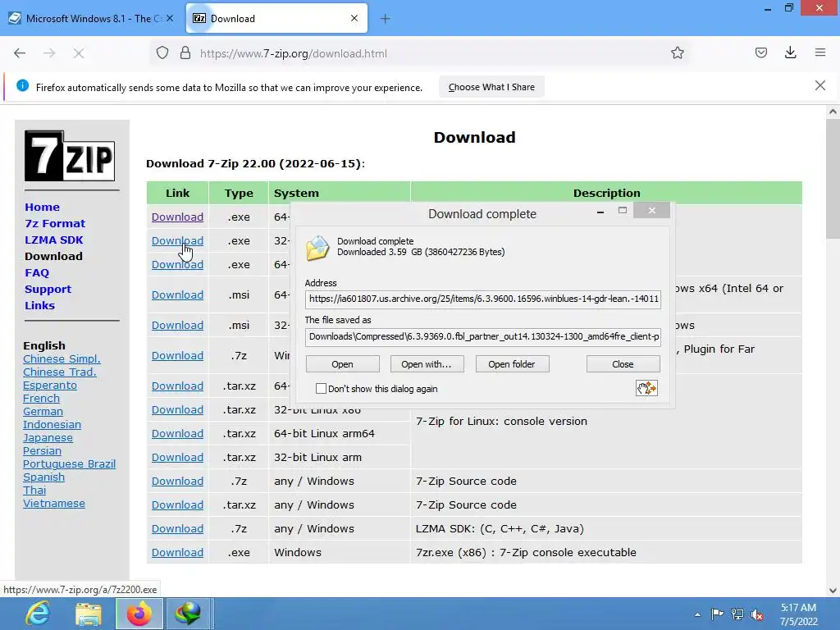Close the Microsoft Windows 8.1 tab
This screenshot has width=840, height=630.
click(170, 18)
